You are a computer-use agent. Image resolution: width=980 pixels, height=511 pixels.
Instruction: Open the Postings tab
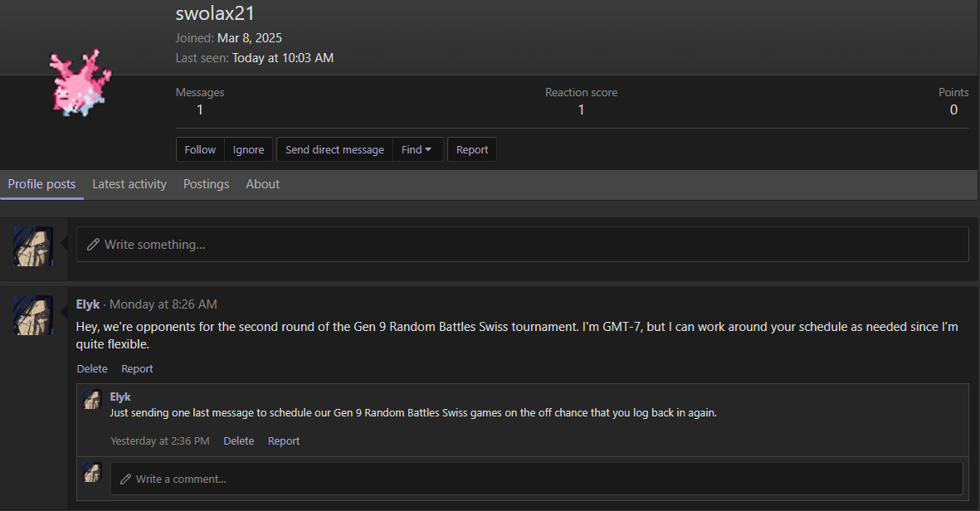click(207, 184)
